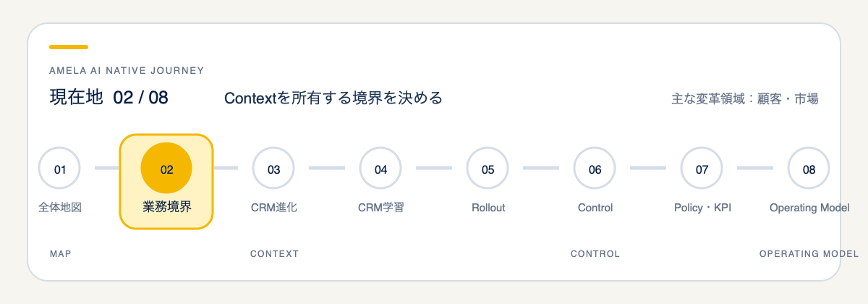Viewport: 868px width, 304px height.
Task: Click the highlighted 02 step circle
Action: pos(166,169)
